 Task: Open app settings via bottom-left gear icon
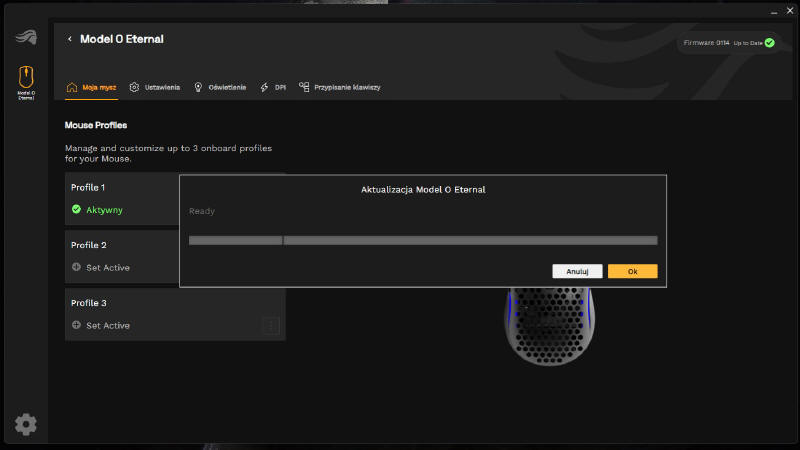pyautogui.click(x=26, y=424)
